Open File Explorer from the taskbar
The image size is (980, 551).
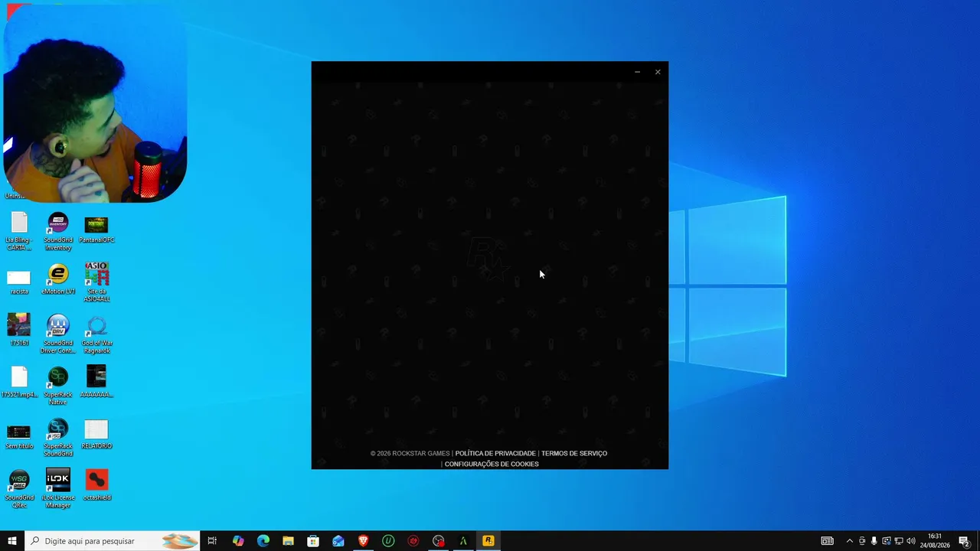click(288, 541)
